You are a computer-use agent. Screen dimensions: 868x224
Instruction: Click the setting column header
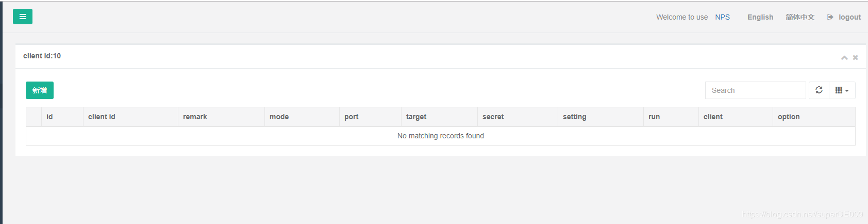tap(574, 117)
